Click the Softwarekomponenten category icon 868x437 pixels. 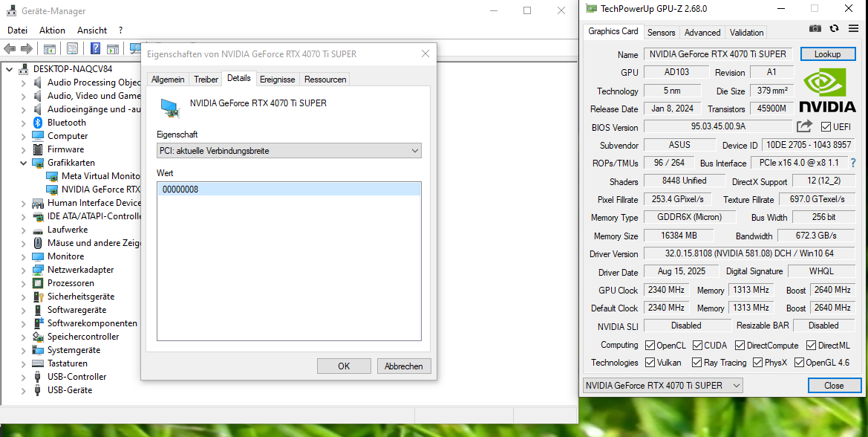point(38,323)
